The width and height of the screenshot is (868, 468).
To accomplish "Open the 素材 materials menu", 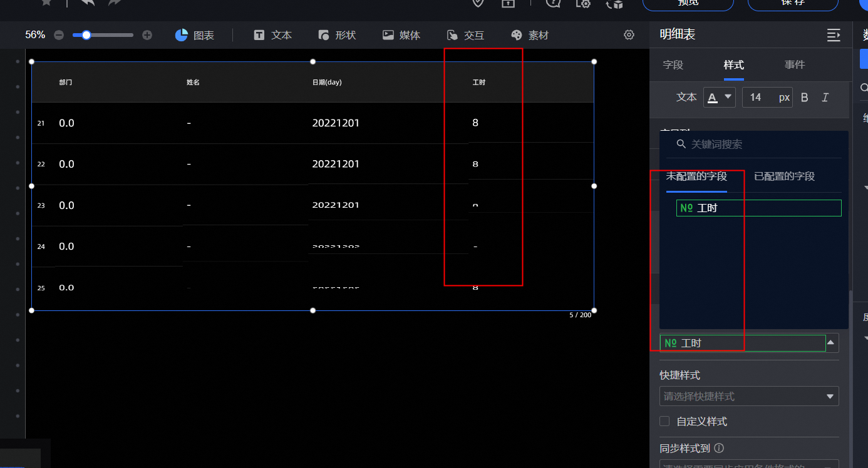I will click(530, 35).
